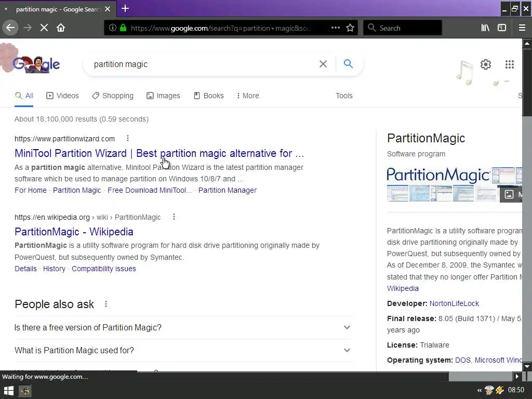532x399 pixels.
Task: Click the green padlock security icon
Action: pos(123,28)
